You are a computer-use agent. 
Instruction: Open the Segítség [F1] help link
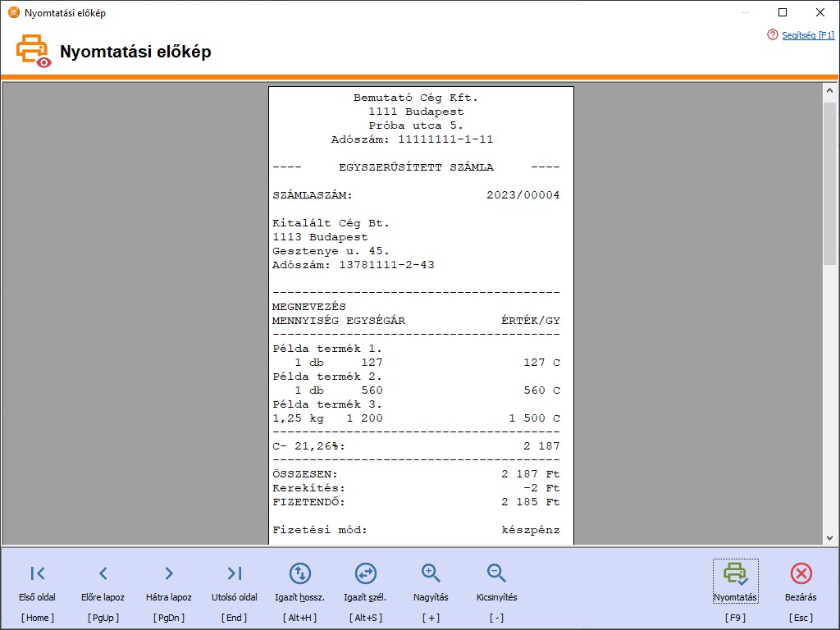[808, 35]
